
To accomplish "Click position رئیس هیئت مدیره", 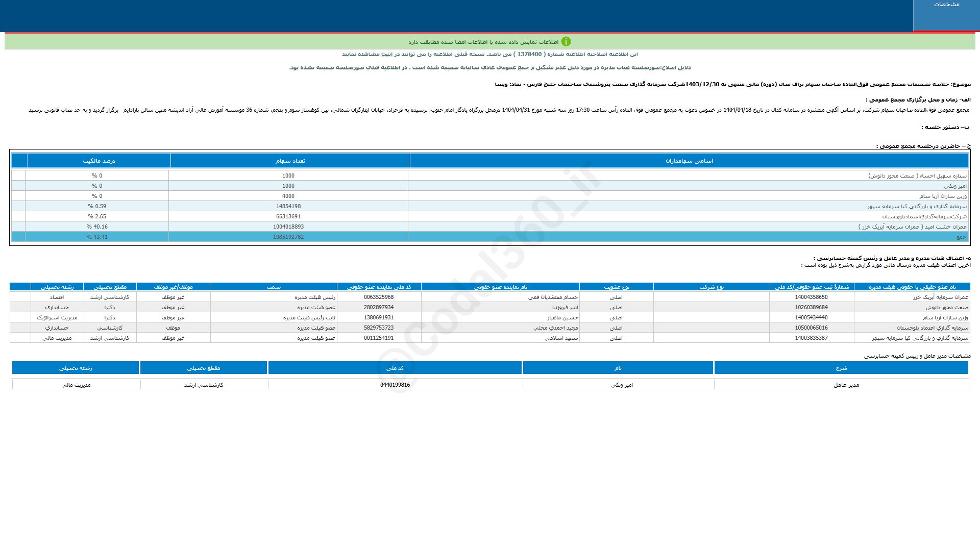I will pyautogui.click(x=315, y=297).
